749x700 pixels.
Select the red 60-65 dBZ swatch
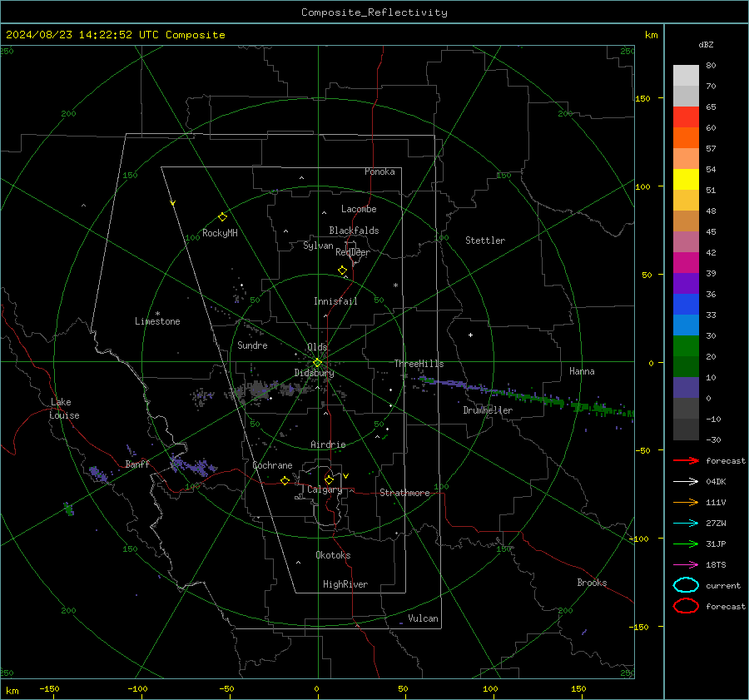click(x=686, y=117)
